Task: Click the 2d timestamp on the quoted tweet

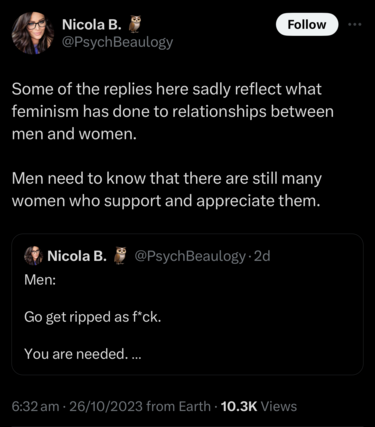Action: pos(262,256)
